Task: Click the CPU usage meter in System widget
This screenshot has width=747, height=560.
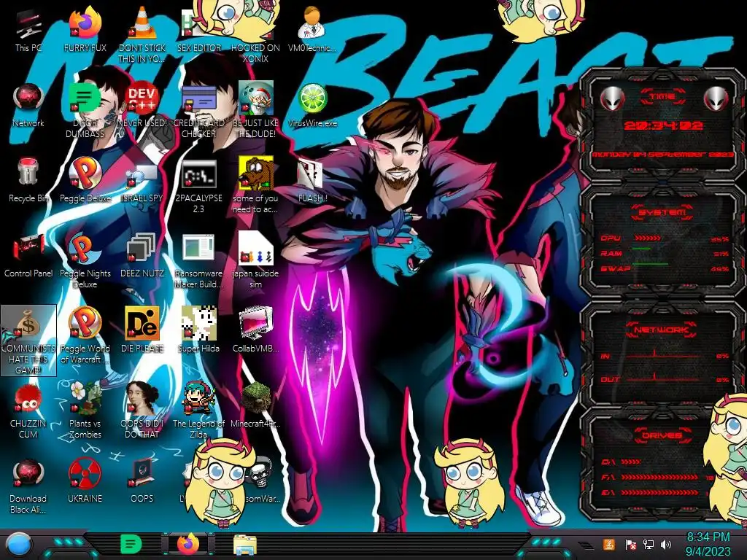Action: (x=665, y=238)
